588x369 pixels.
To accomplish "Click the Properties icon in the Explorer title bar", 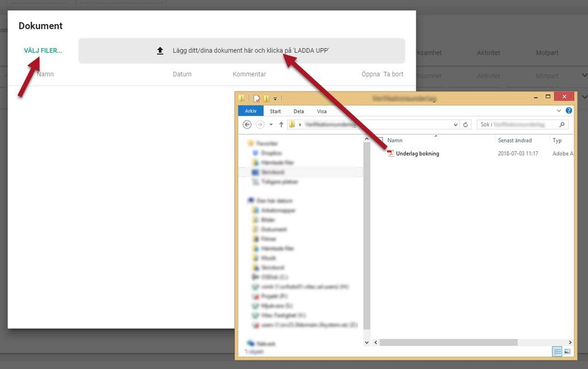I will coord(257,98).
